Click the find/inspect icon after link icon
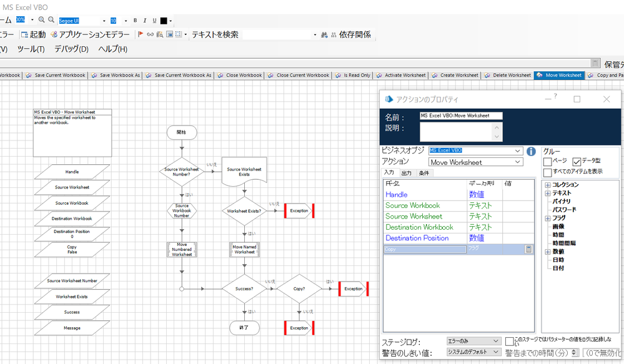 [159, 34]
